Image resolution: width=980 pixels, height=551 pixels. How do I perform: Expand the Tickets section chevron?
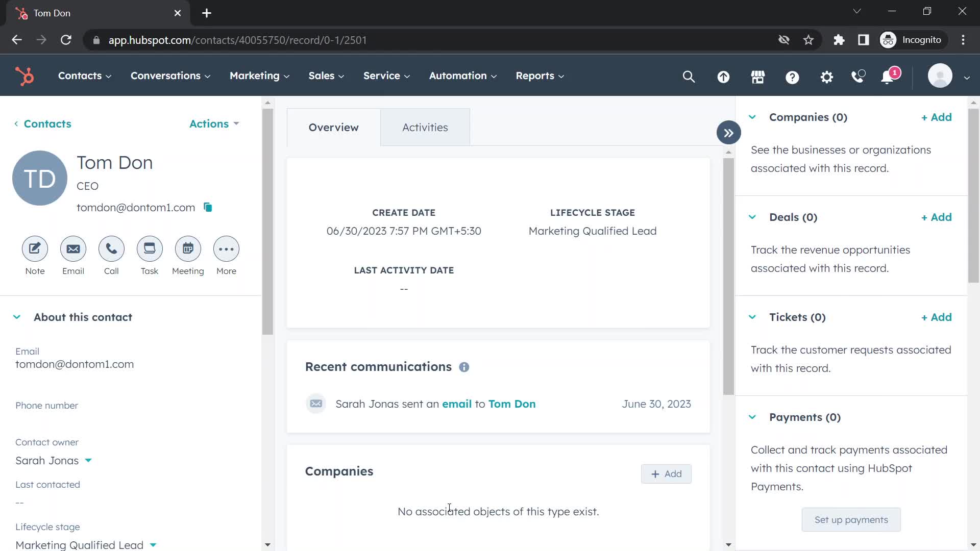pyautogui.click(x=752, y=317)
